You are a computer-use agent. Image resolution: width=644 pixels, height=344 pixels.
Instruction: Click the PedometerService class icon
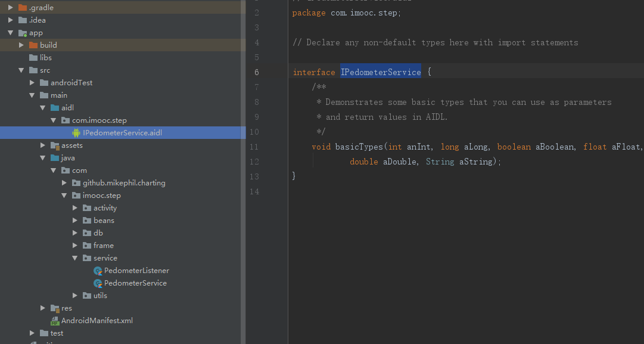pyautogui.click(x=97, y=283)
